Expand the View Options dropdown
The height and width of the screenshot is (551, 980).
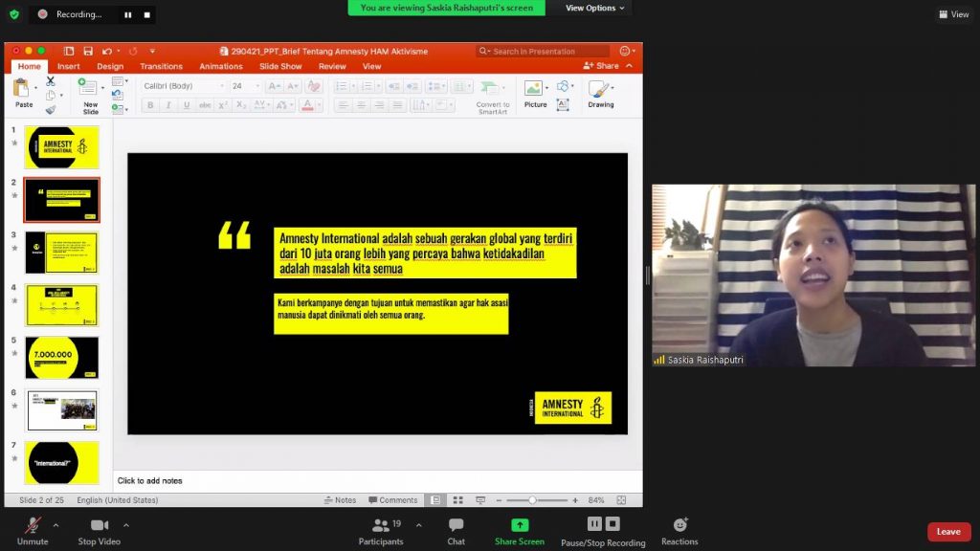(x=595, y=8)
